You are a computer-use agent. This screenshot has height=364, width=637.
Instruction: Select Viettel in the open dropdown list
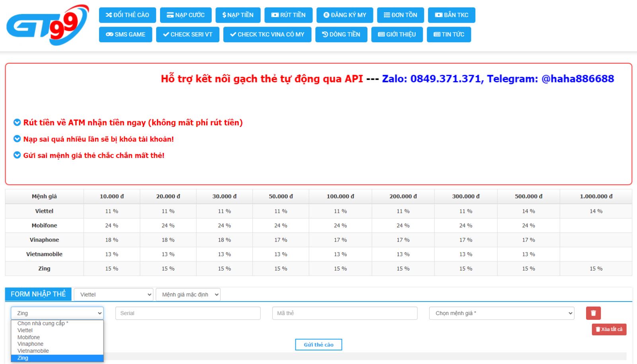[x=57, y=330]
